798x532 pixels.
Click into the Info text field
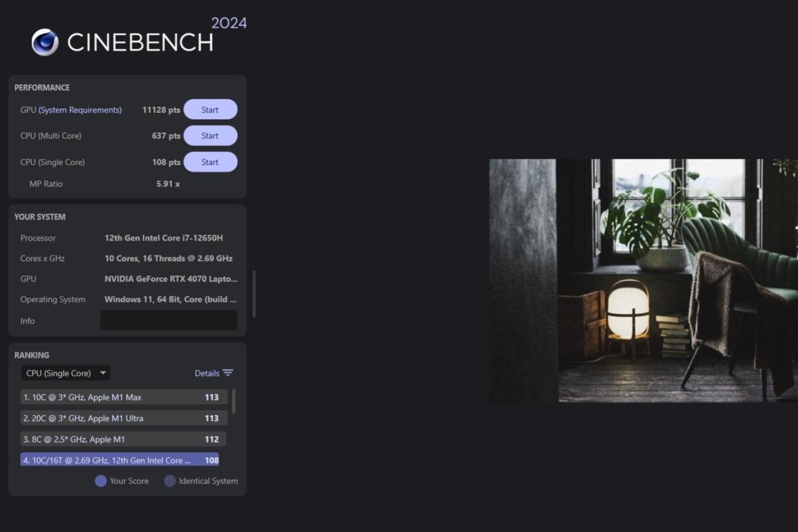[x=169, y=321]
